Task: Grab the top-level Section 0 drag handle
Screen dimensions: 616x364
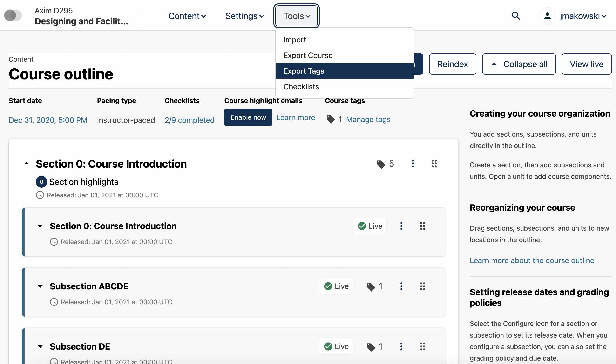Action: [434, 164]
